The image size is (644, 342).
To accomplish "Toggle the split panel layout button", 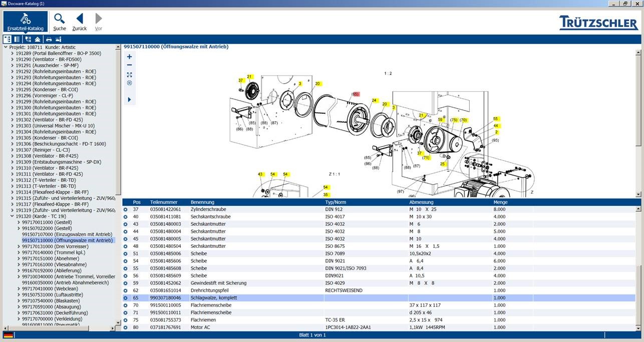I will point(17,39).
